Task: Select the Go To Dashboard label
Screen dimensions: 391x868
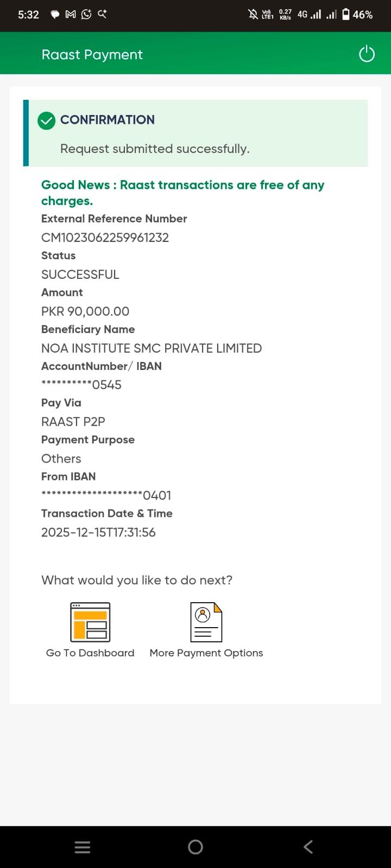Action: (90, 653)
